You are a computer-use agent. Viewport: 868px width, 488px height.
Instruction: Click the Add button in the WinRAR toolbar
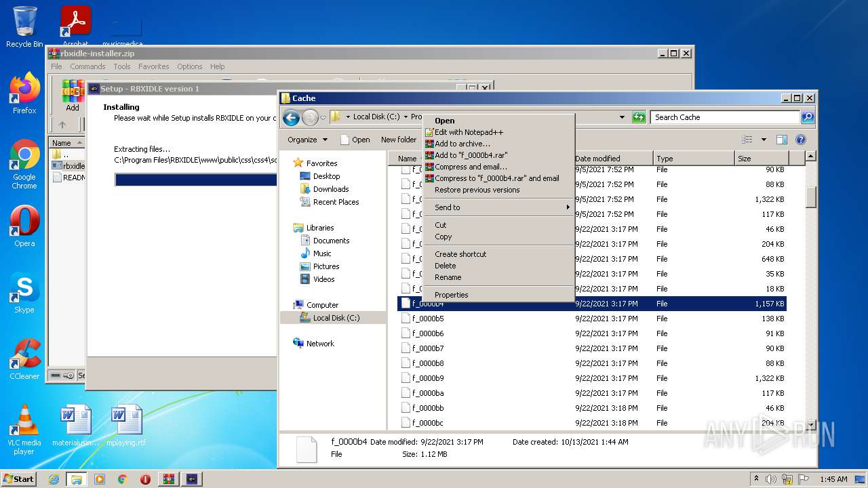(73, 96)
